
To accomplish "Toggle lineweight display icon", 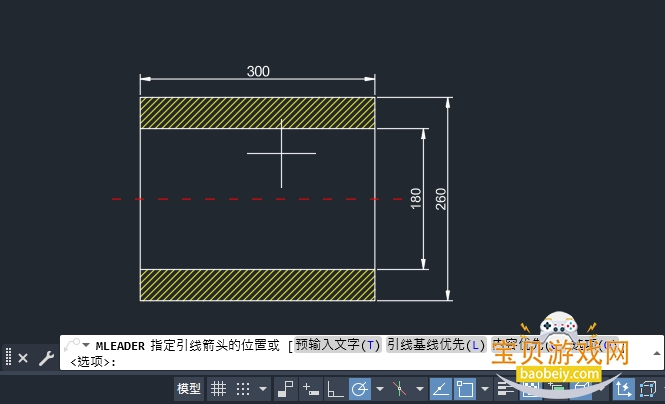I will coord(506,389).
